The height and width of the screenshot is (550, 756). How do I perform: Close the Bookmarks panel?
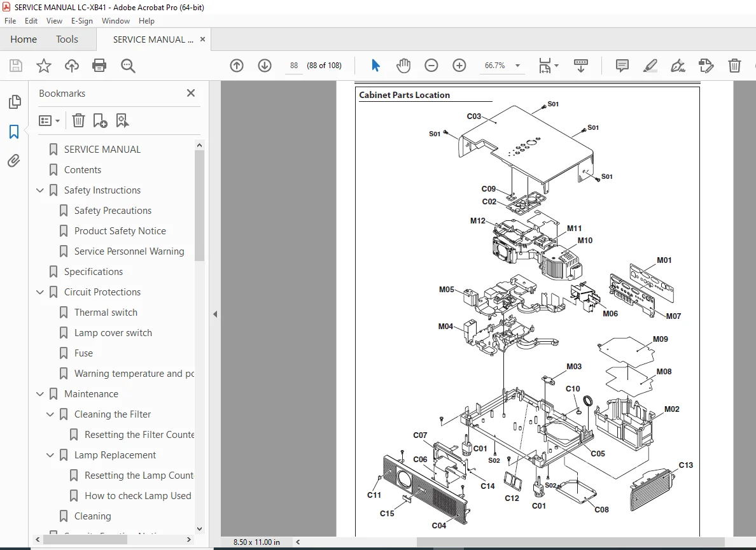tap(191, 93)
